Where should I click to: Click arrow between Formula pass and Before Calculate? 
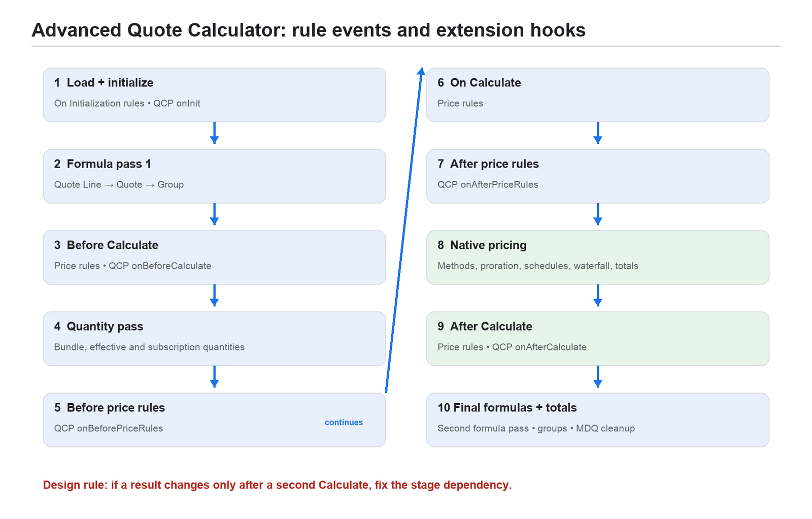click(x=214, y=214)
